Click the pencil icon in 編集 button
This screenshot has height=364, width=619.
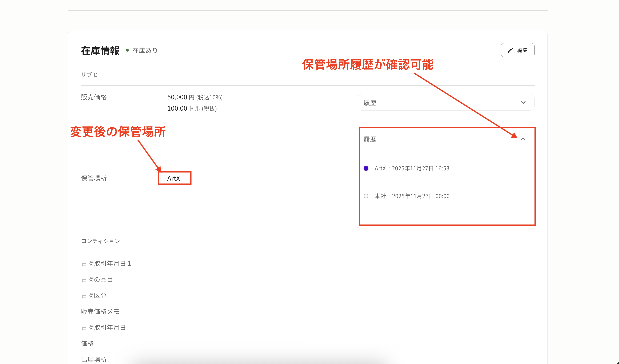click(510, 50)
